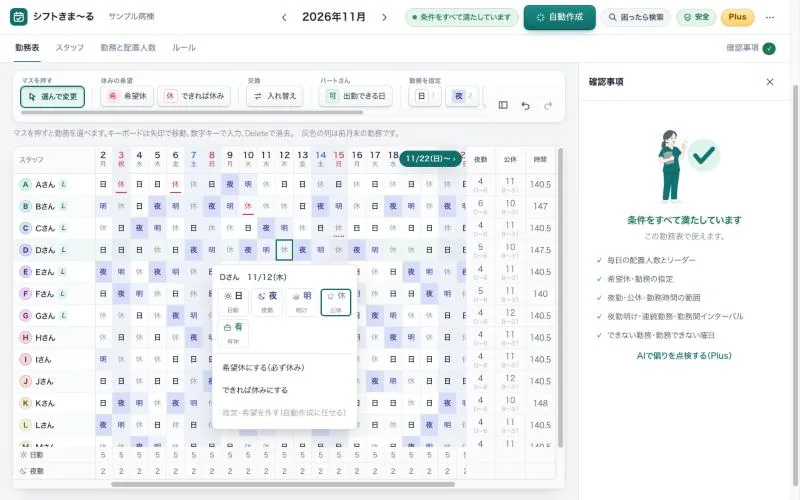Jump to the 11/22(日)〜 date range
The width and height of the screenshot is (800, 500).
[x=430, y=159]
